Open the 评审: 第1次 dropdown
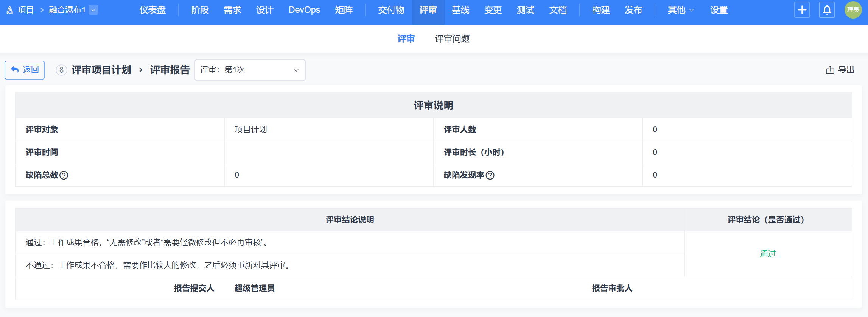This screenshot has width=868, height=317. tap(250, 70)
